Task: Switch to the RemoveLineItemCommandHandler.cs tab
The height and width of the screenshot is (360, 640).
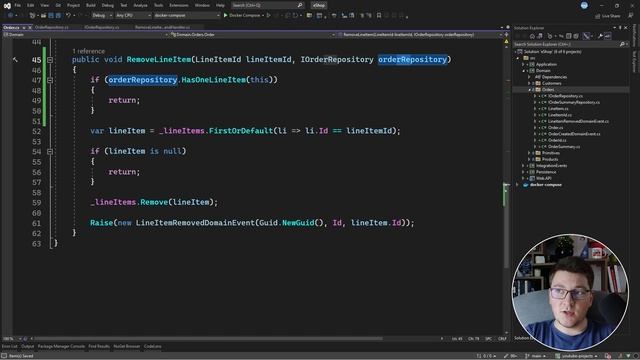Action: click(x=162, y=27)
